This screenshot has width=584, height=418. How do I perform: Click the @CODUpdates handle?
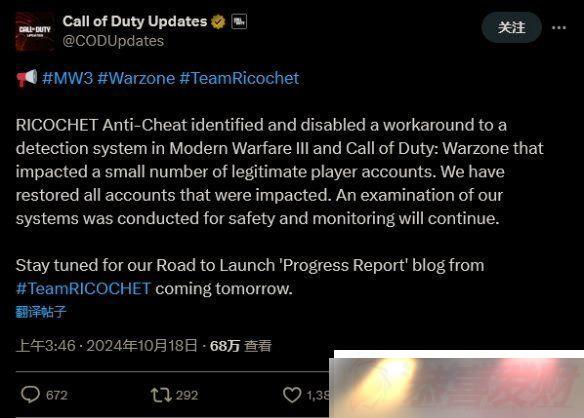[113, 41]
